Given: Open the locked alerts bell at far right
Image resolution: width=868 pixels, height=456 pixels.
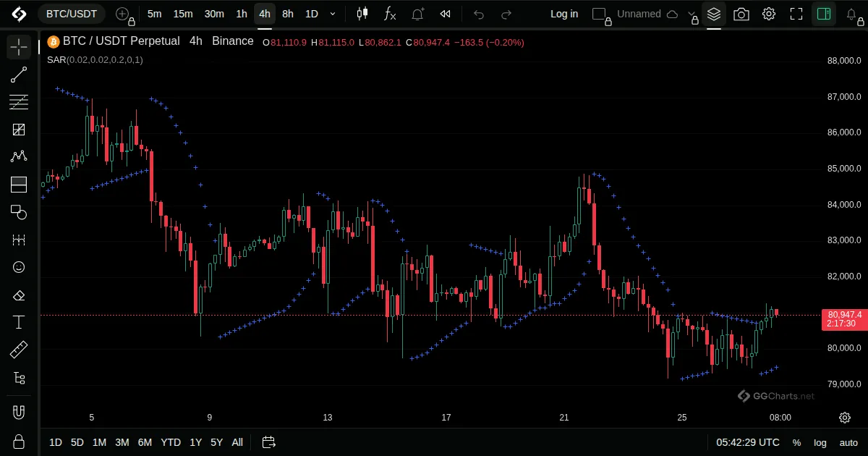Looking at the screenshot, I should [852, 14].
